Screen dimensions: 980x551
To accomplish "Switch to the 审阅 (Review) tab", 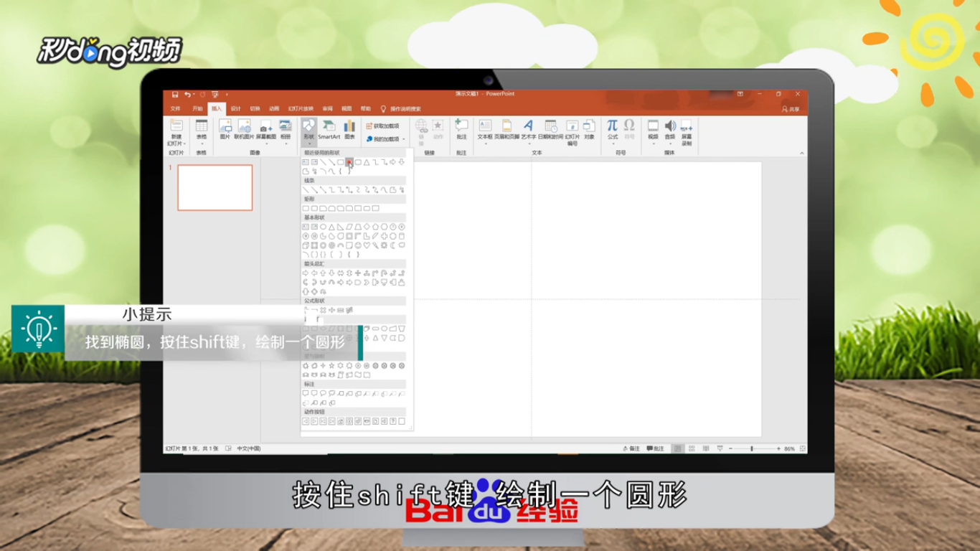I will [x=327, y=108].
